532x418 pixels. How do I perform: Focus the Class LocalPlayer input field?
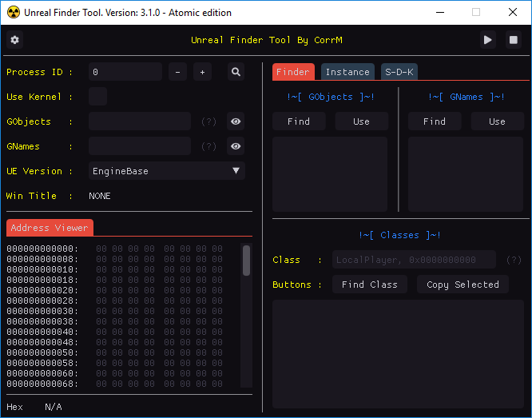(414, 260)
